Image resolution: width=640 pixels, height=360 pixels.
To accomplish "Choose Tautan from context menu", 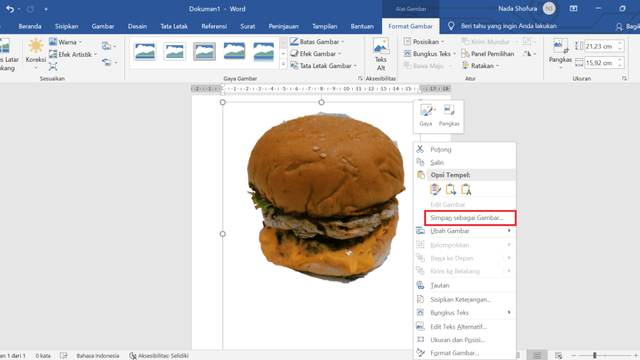I will pos(465,285).
